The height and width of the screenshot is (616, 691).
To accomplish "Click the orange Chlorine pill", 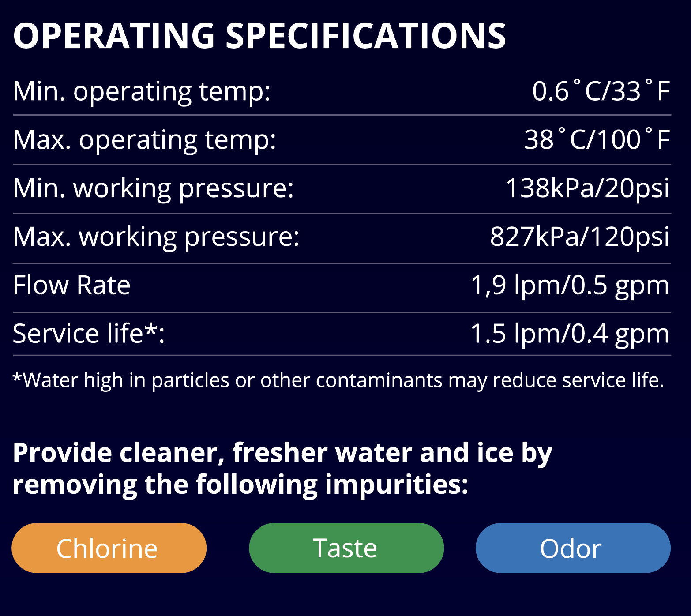I will click(x=109, y=548).
